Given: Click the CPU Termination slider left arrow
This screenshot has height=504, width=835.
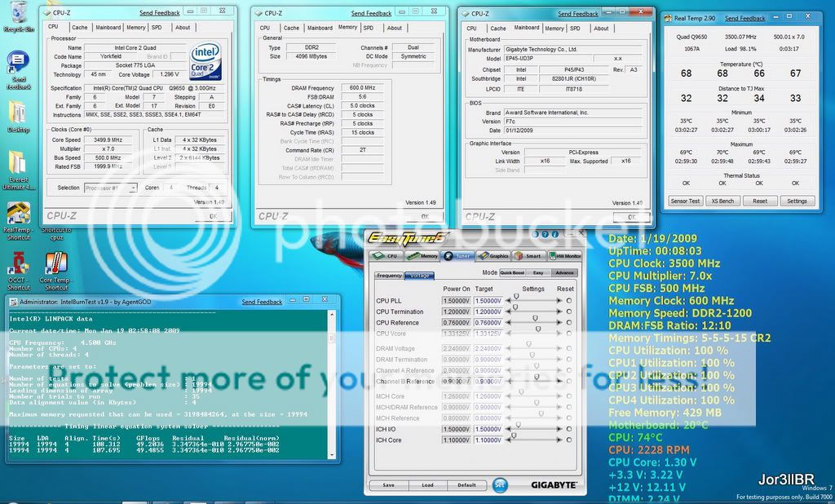Looking at the screenshot, I should click(509, 312).
